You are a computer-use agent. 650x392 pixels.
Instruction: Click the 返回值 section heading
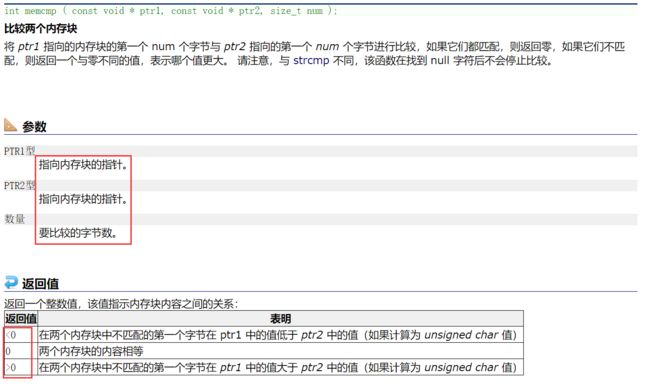tap(40, 283)
